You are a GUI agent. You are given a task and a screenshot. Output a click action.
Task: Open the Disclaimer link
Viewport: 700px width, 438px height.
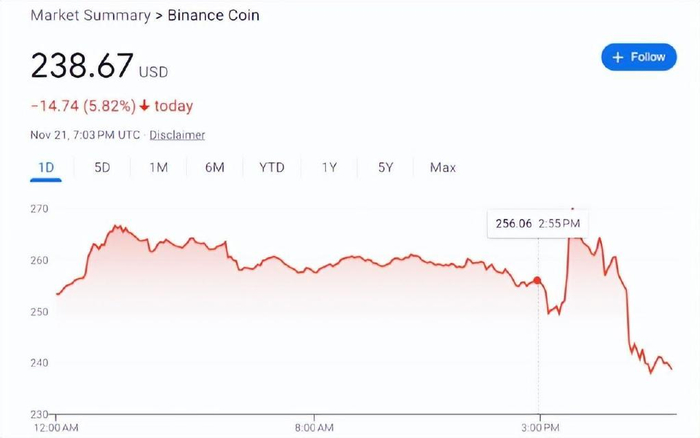(x=178, y=135)
